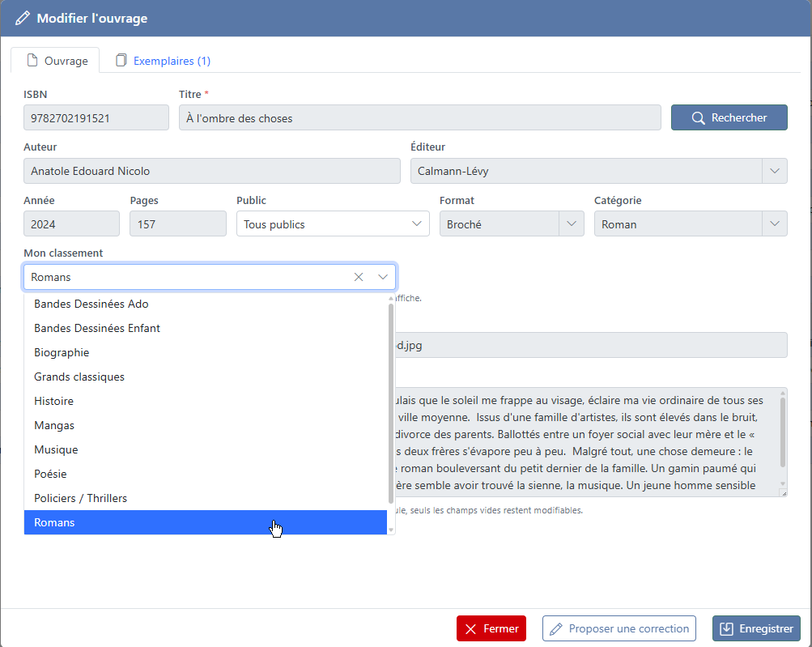Switch to the Ouvrage tab
Image resolution: width=812 pixels, height=647 pixels.
(x=55, y=61)
